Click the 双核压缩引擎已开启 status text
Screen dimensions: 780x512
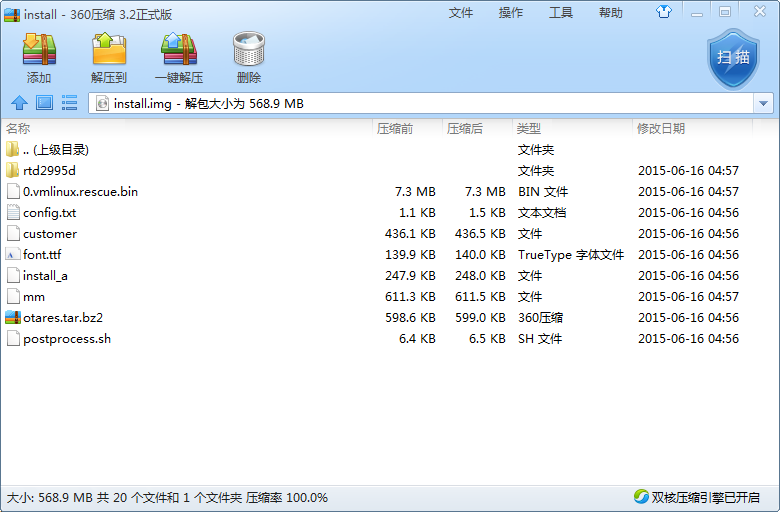pos(705,497)
